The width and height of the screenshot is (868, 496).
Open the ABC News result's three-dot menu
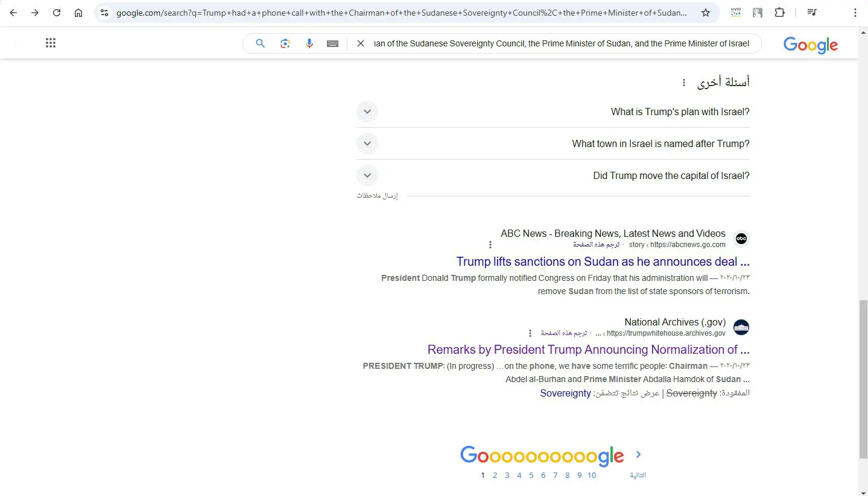490,245
